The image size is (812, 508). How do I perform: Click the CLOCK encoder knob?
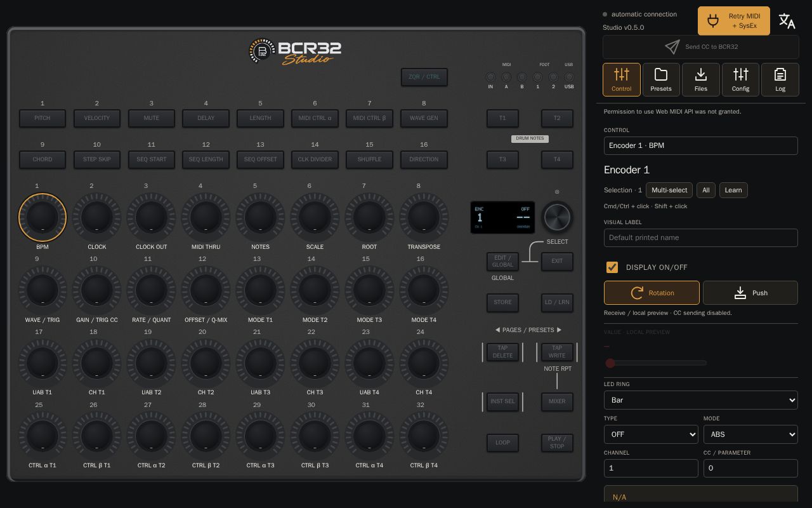pyautogui.click(x=97, y=217)
